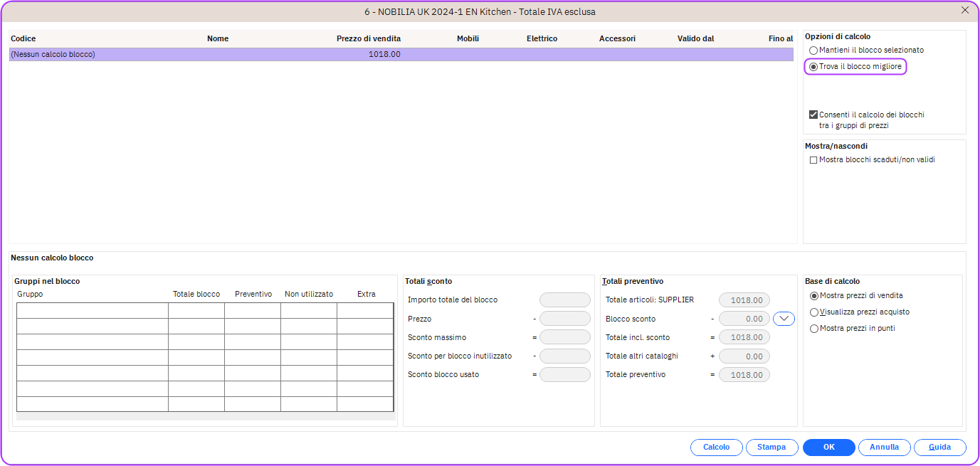
Task: Click the 'Totale preventivo' value field
Action: pos(744,375)
